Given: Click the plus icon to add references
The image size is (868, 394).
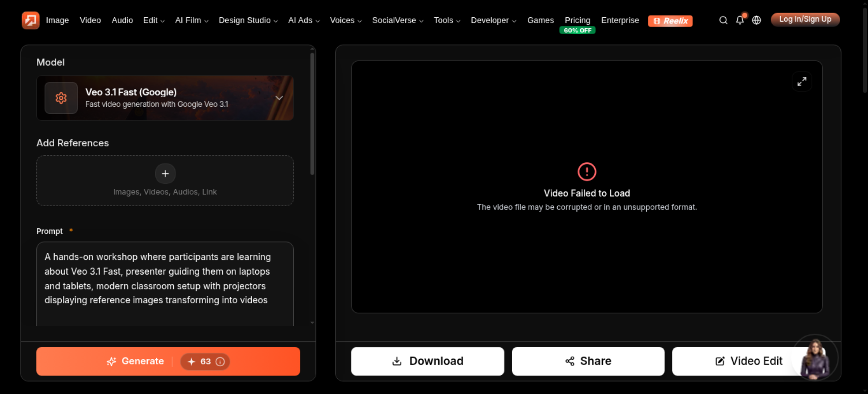Looking at the screenshot, I should click(165, 174).
